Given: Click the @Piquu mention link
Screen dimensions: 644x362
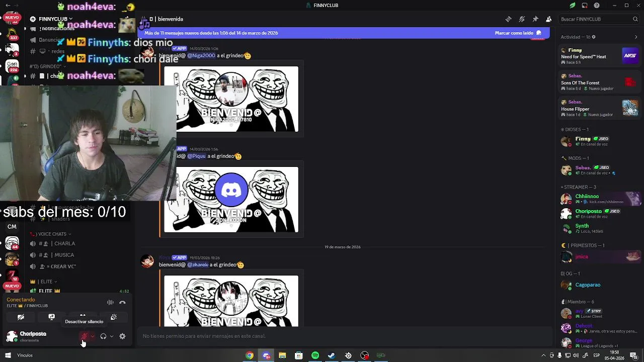Looking at the screenshot, I should (197, 156).
